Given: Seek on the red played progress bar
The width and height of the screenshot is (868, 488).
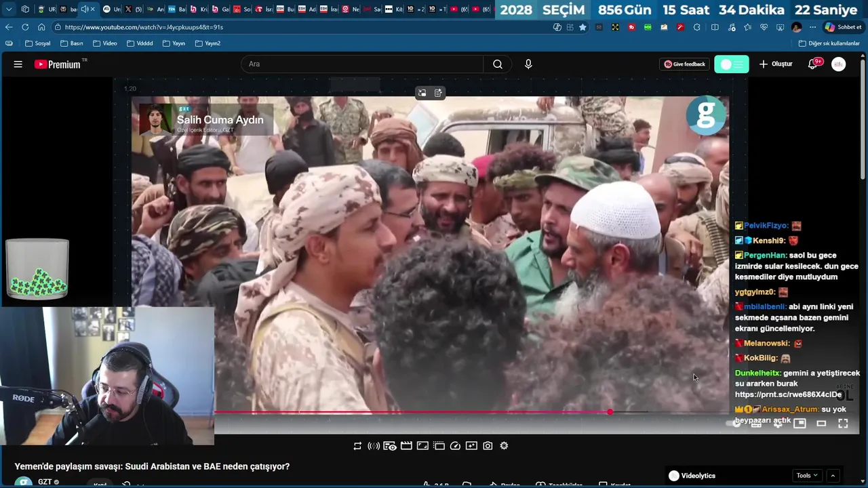Looking at the screenshot, I should click(412, 412).
